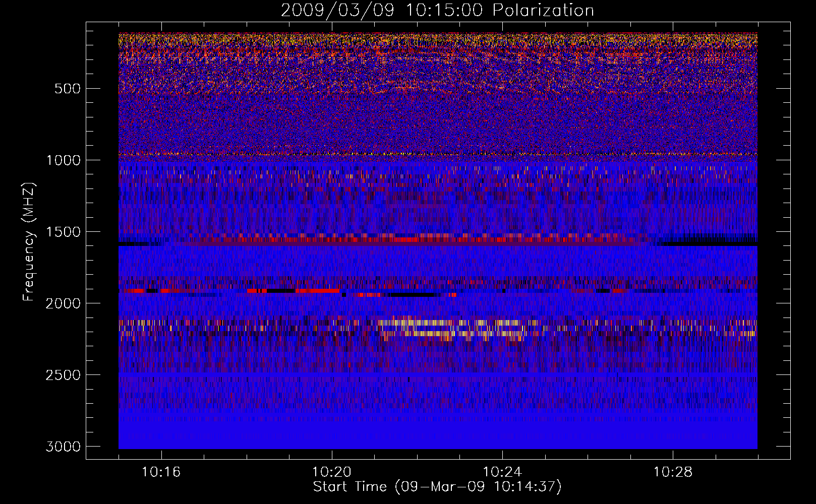Viewport: 816px width, 504px height.
Task: Click the 2500 frequency tick label
Action: click(x=64, y=375)
